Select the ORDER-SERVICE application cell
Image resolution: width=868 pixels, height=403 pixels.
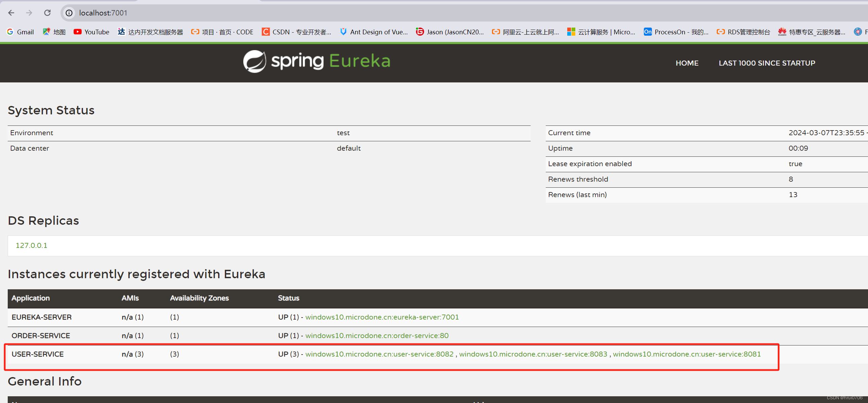(x=41, y=335)
